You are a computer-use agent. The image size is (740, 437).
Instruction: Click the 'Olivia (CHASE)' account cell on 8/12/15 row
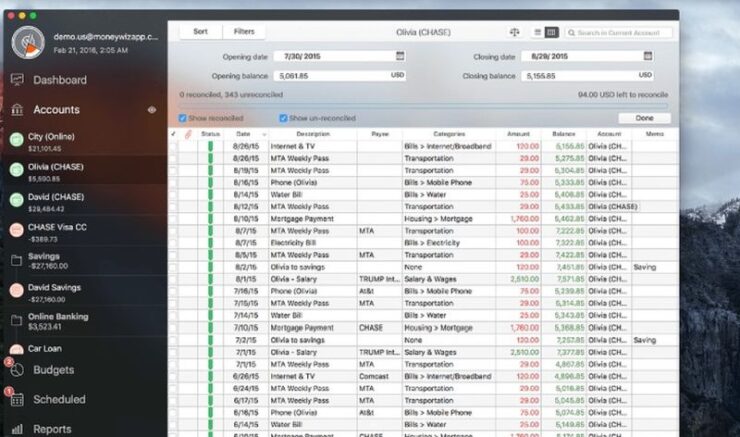coord(612,207)
